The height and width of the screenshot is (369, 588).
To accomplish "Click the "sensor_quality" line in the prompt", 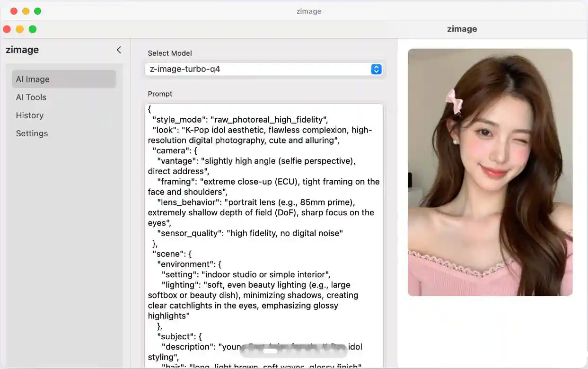I will click(250, 233).
